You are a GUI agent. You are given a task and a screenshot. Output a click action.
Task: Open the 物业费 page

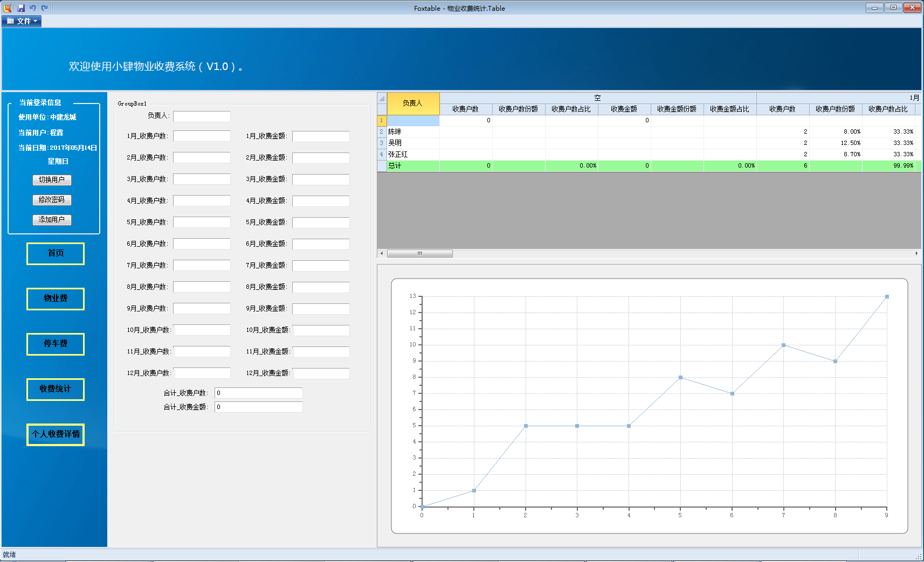point(56,299)
